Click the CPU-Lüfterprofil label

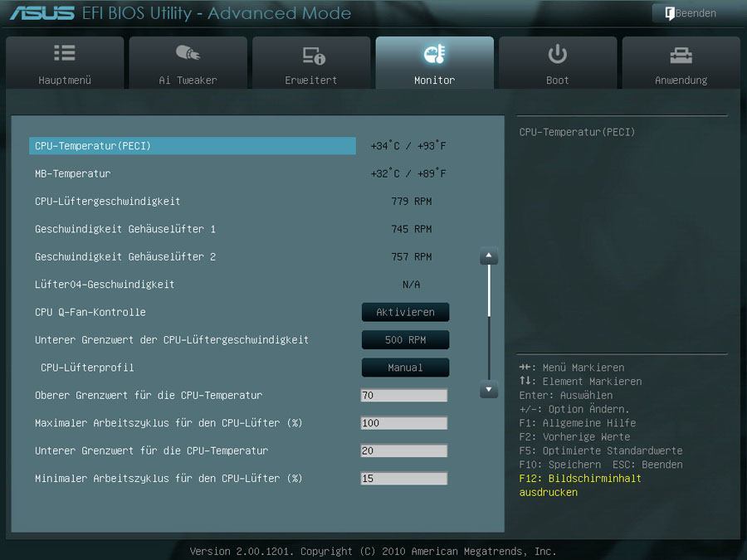pyautogui.click(x=87, y=368)
